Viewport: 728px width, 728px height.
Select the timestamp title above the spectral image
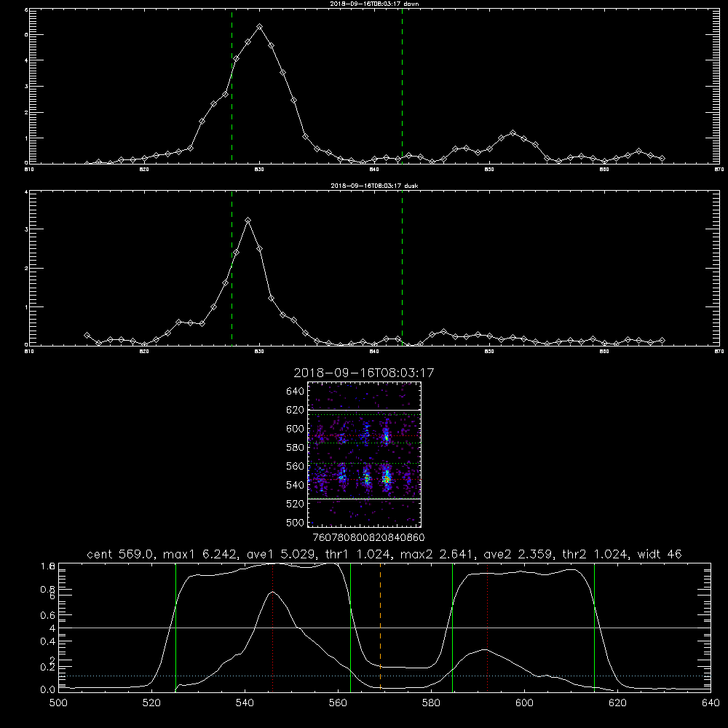(x=364, y=373)
